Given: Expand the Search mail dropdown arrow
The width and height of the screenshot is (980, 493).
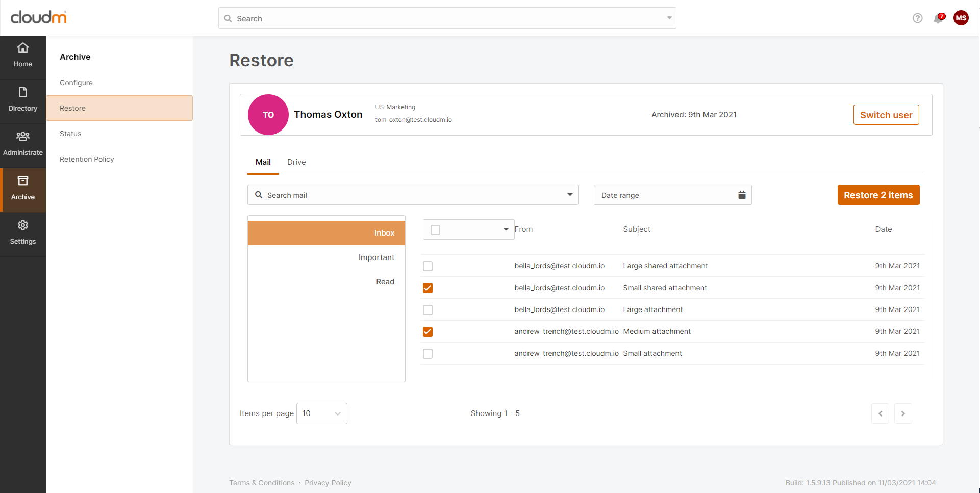Looking at the screenshot, I should 570,195.
